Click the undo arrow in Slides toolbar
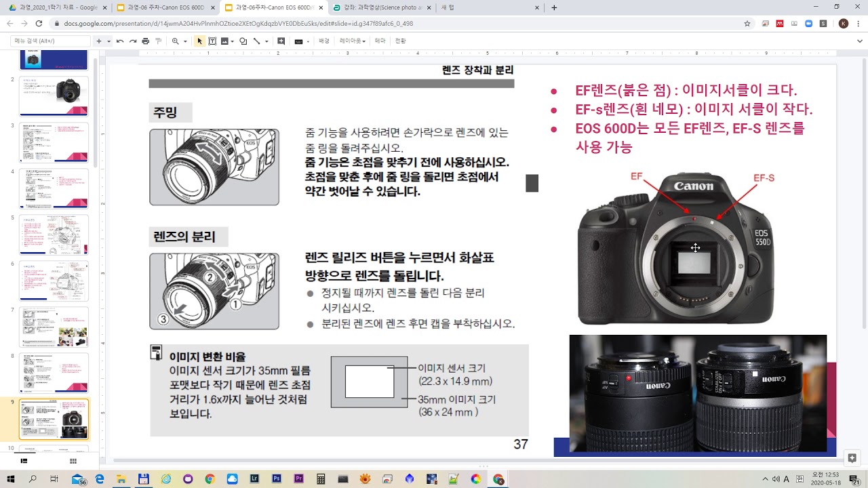The width and height of the screenshot is (868, 488). 120,41
